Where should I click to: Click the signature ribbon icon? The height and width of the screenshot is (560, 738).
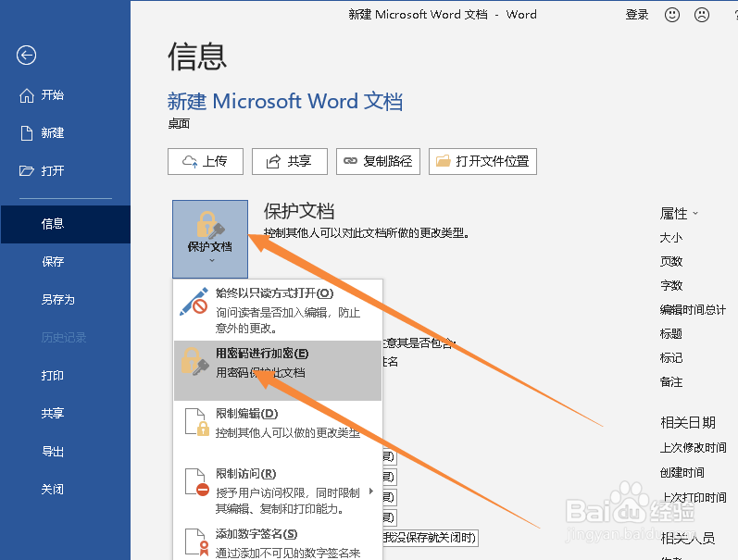tap(196, 542)
